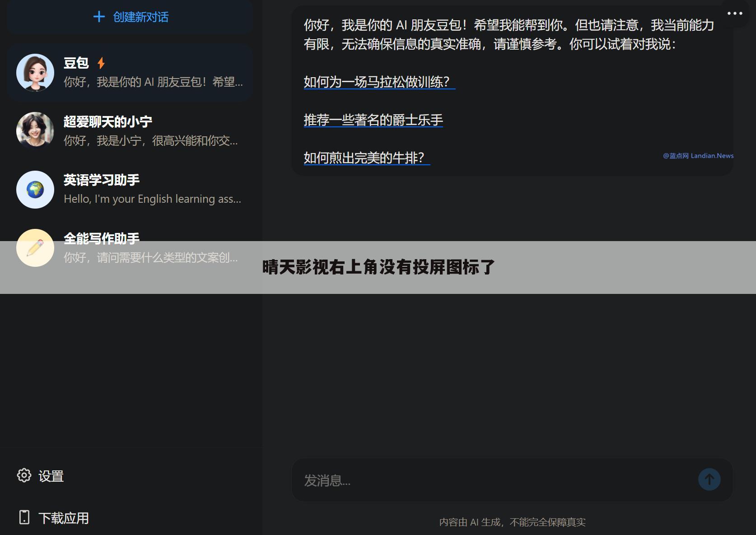Viewport: 756px width, 535px height.
Task: Click the preview Hello, I'm your English learning ass...
Action: (152, 199)
